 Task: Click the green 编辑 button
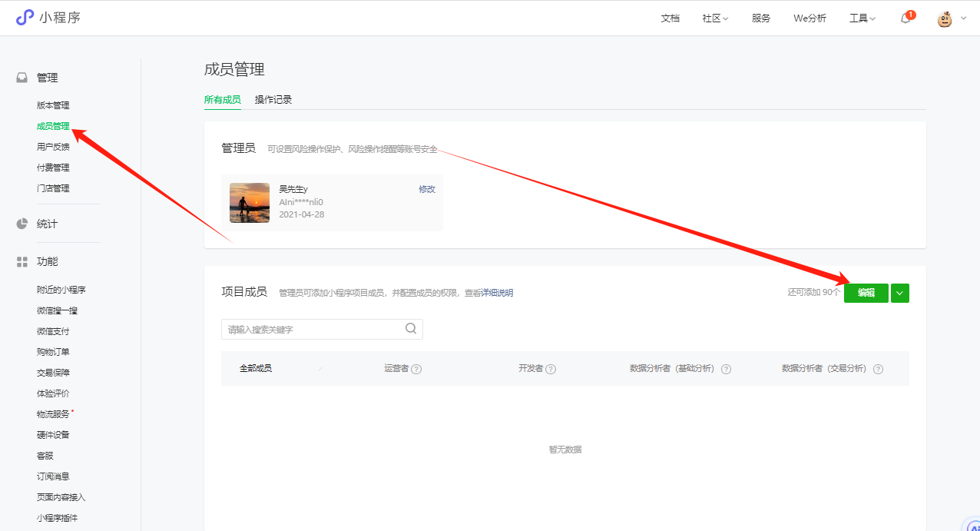[x=866, y=293]
